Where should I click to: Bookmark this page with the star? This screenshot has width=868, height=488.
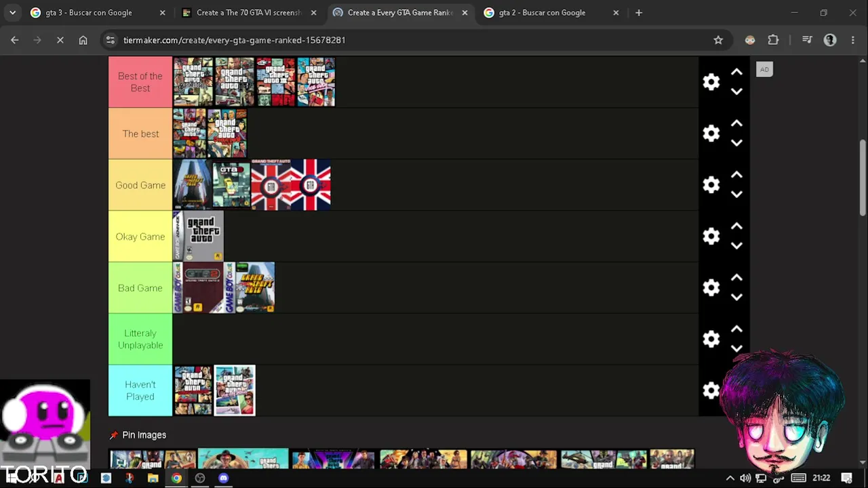[718, 40]
